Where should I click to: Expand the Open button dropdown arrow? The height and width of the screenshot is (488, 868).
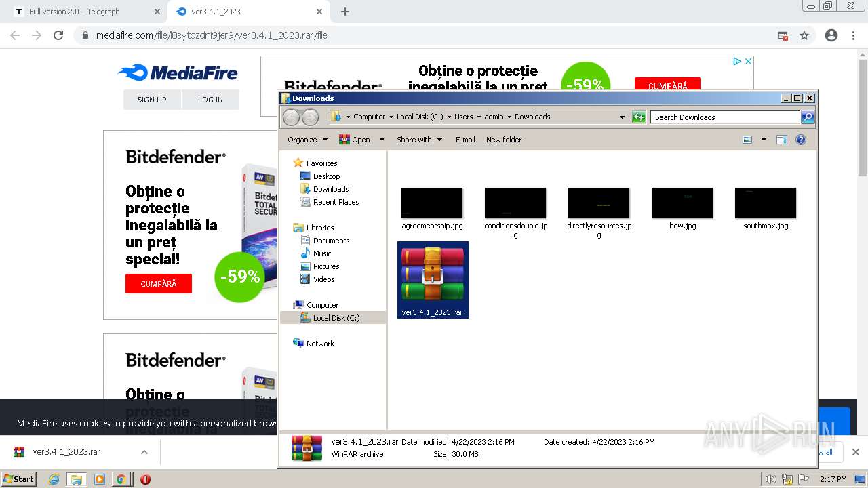point(382,140)
